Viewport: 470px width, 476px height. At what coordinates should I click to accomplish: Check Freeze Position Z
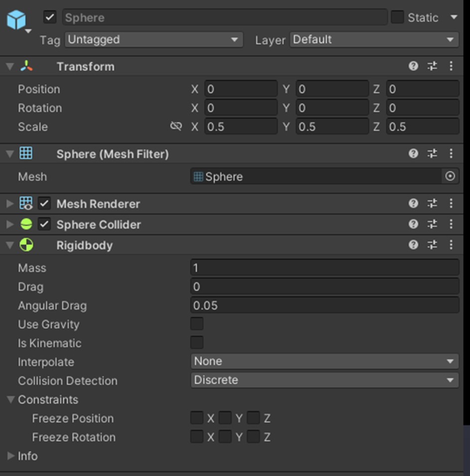pos(253,418)
